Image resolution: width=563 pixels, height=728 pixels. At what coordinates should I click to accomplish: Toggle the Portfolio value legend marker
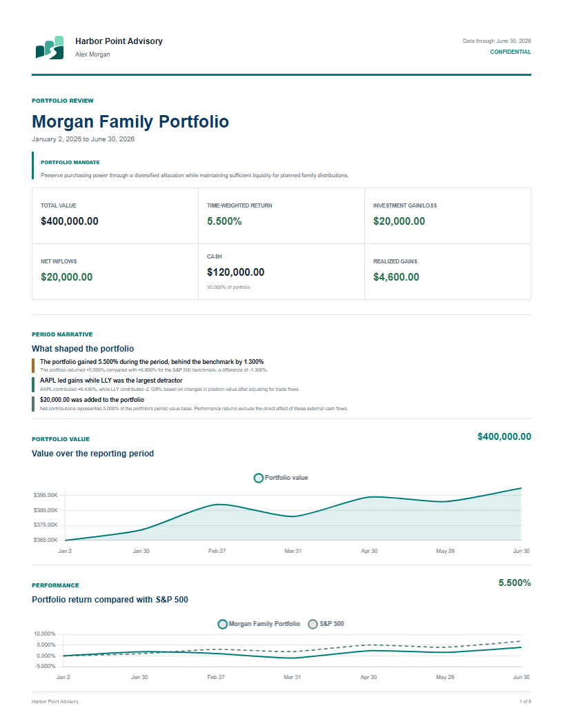[x=258, y=478]
